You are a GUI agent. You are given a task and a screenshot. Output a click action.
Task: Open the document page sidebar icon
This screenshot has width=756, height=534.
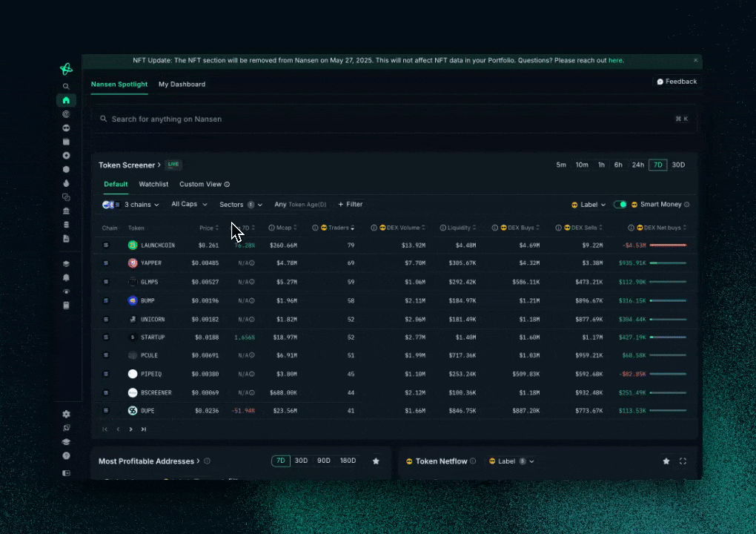(66, 239)
